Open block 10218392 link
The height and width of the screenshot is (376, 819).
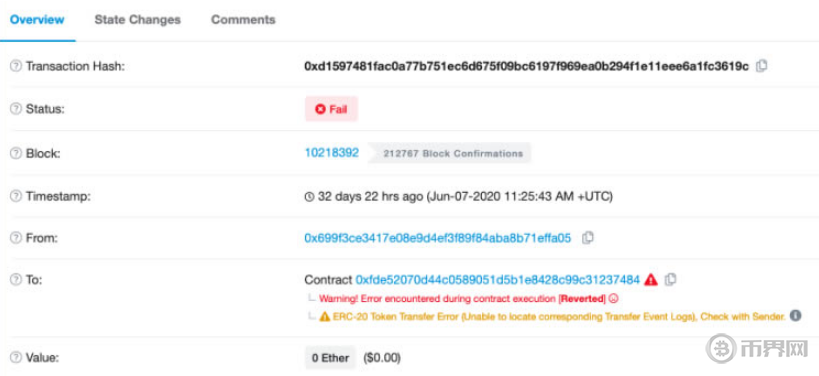[332, 153]
